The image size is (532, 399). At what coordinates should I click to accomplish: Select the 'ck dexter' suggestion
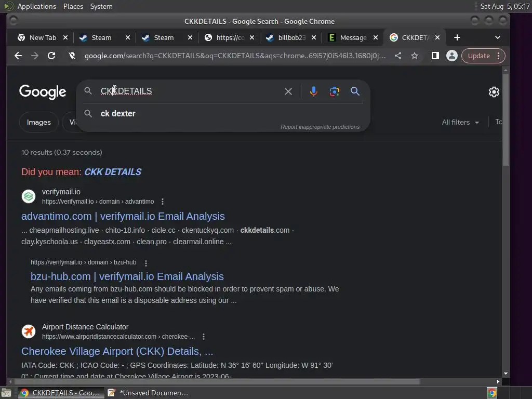coord(118,114)
